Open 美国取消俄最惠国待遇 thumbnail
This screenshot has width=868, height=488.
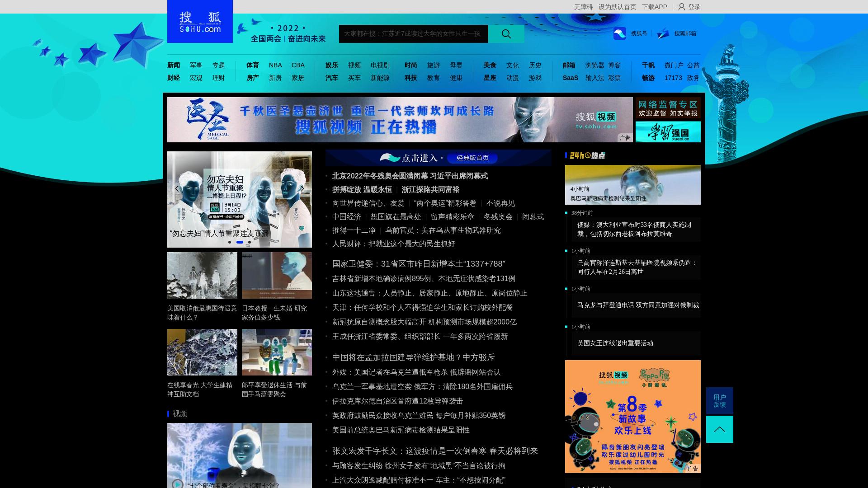pyautogui.click(x=202, y=275)
